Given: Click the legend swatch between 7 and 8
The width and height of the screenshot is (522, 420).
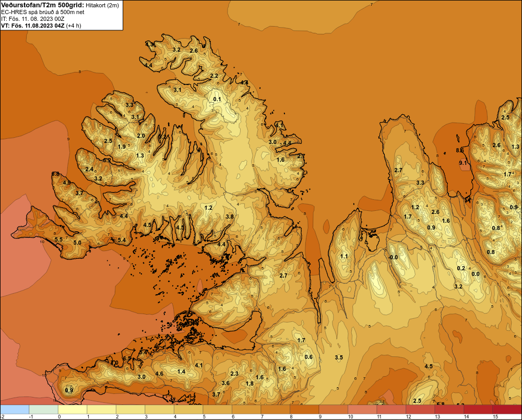Looking at the screenshot, I should 275,409.
